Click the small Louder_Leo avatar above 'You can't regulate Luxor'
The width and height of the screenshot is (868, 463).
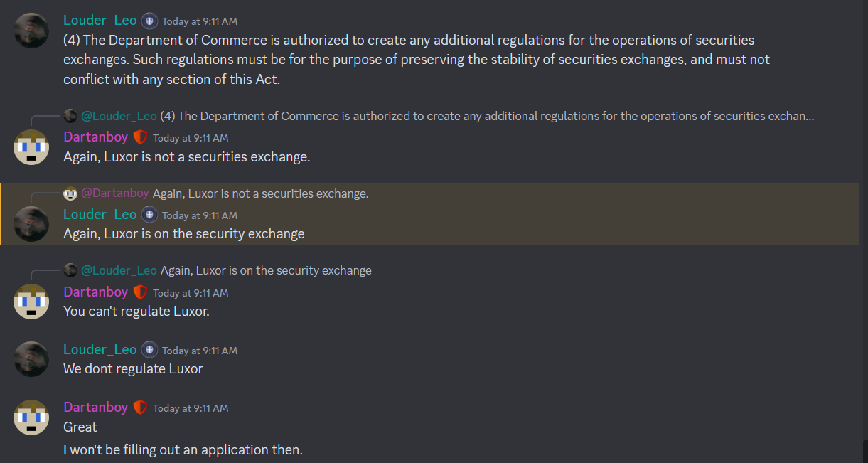(x=70, y=270)
